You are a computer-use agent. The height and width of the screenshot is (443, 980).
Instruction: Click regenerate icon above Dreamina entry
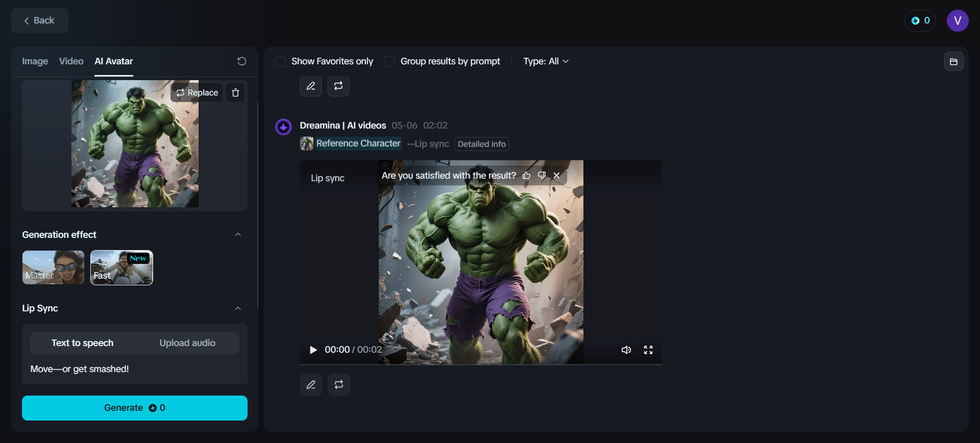click(x=338, y=86)
